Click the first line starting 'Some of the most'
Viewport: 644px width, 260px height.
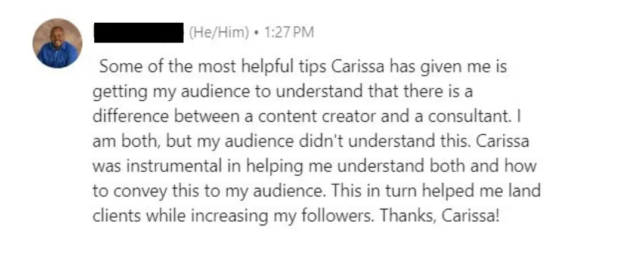303,66
